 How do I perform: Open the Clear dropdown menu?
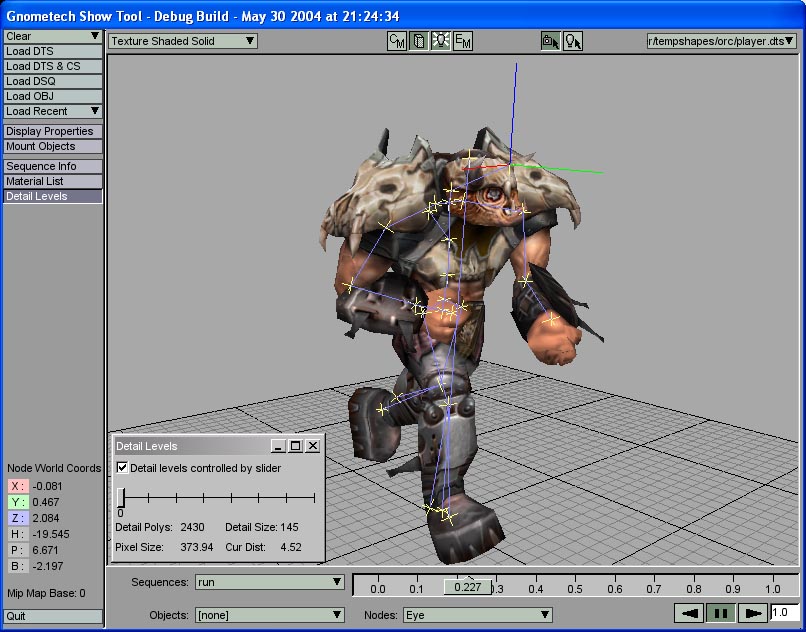[52, 36]
